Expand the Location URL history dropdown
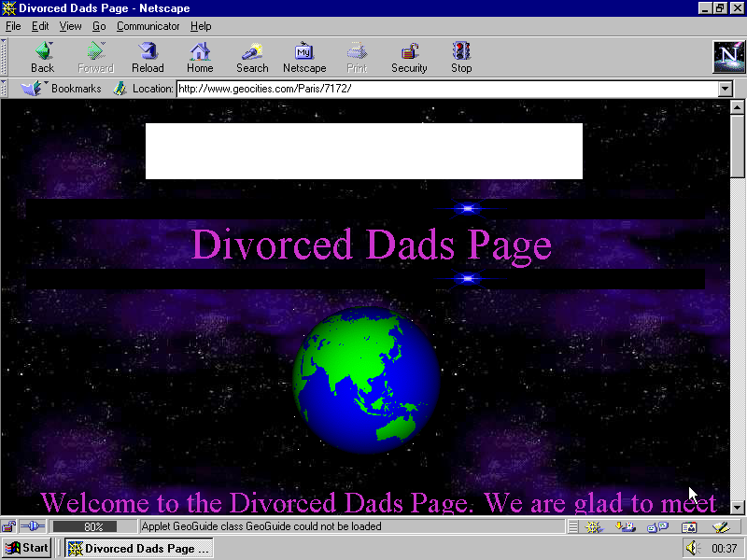 [726, 89]
